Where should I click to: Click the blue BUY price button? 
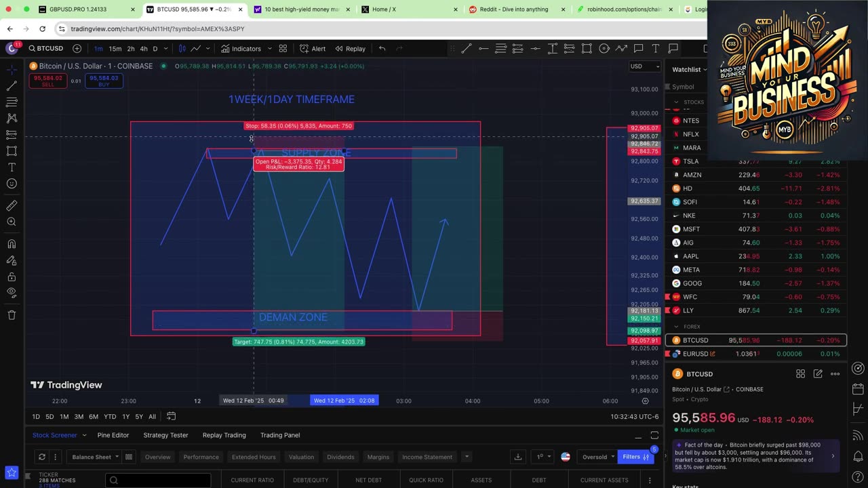click(104, 81)
